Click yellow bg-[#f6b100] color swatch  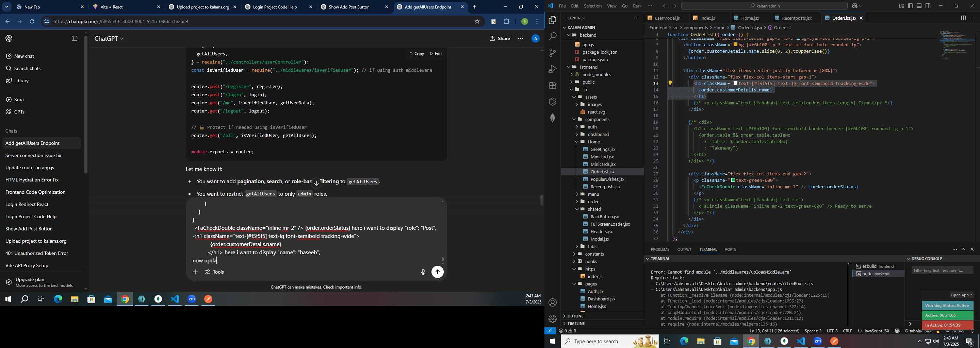coord(735,45)
